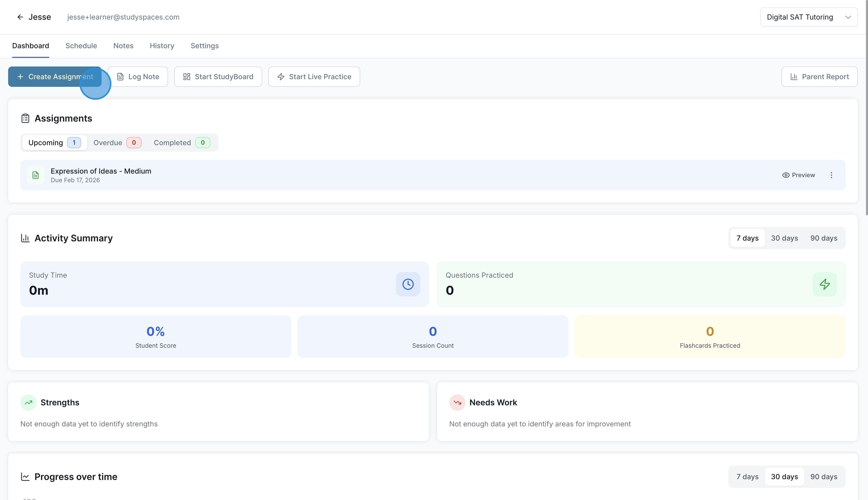Click the line chart icon beside Progress over time
Screen dimensions: 868x500
pos(25,477)
